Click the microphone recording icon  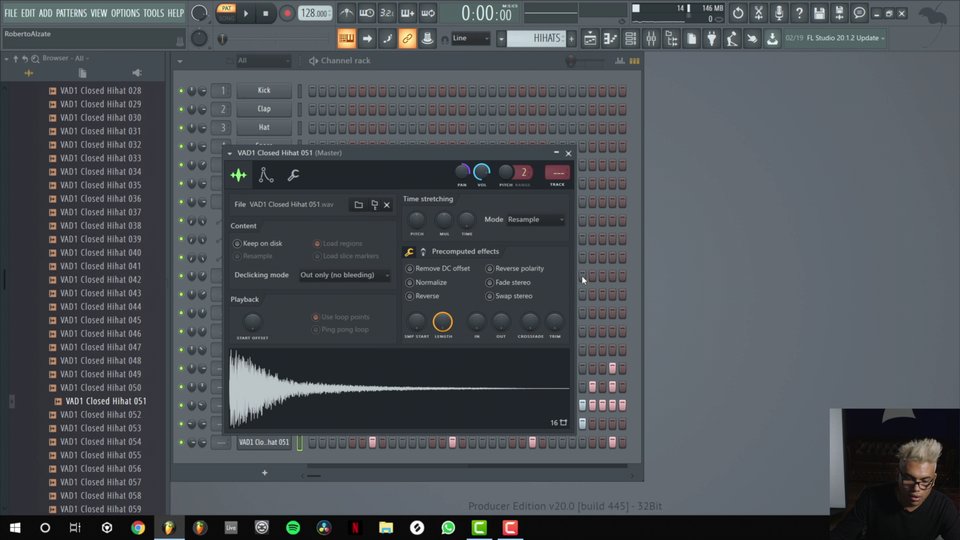coord(779,13)
